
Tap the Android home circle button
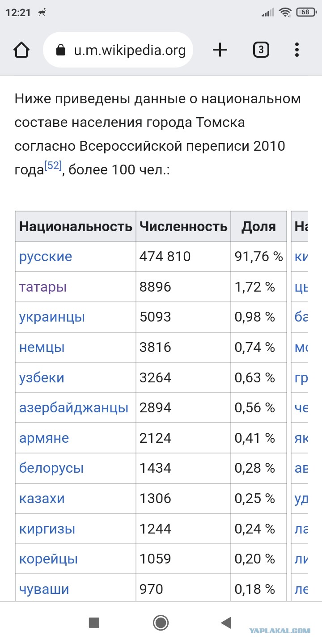coord(161,623)
